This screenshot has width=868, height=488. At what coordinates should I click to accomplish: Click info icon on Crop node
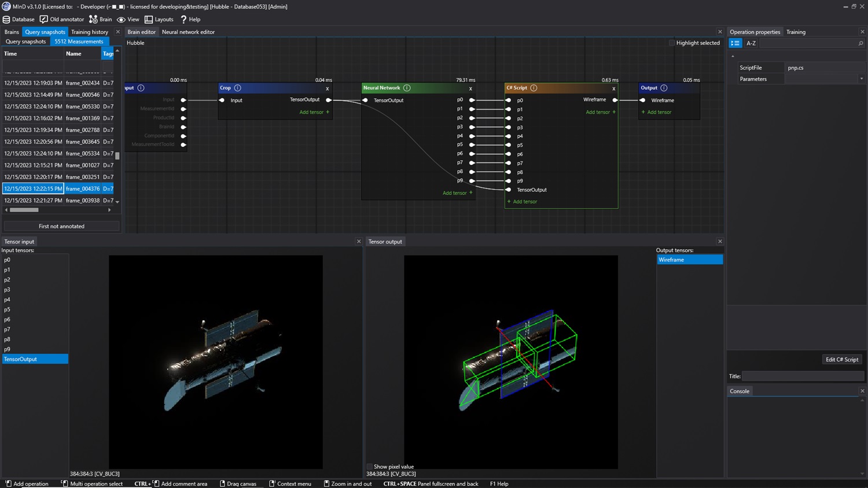238,88
